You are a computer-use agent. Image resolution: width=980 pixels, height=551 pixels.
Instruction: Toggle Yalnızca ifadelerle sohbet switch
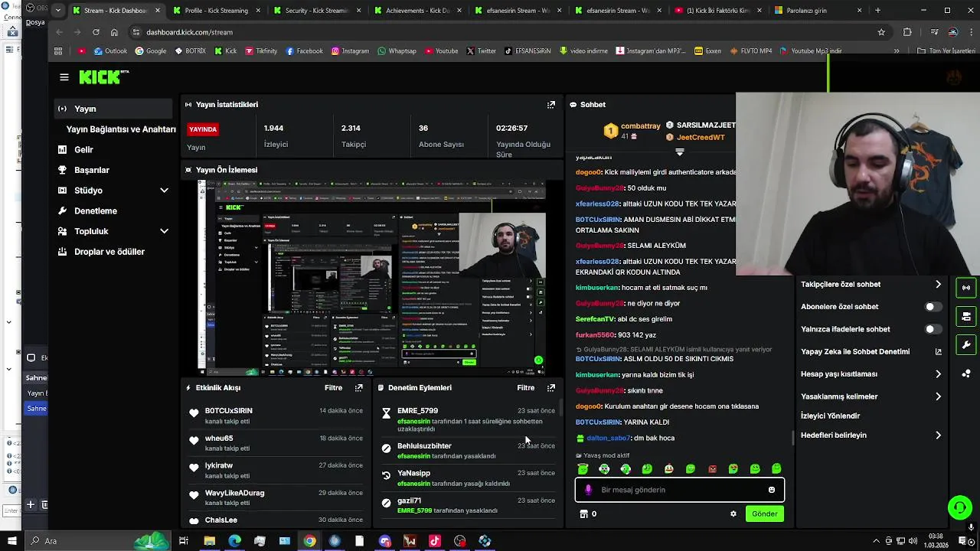[x=933, y=329]
